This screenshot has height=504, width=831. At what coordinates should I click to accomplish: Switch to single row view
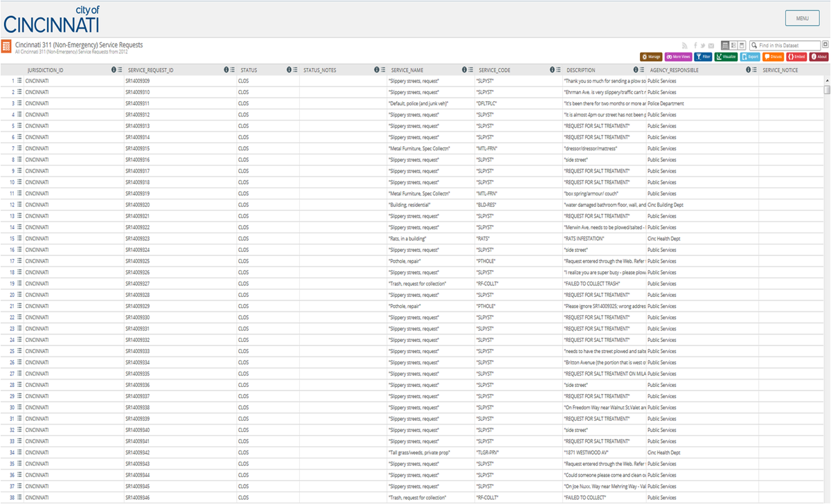point(742,45)
